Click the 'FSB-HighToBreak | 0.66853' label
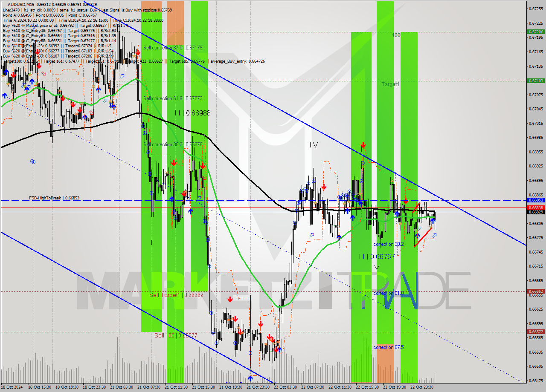 (x=54, y=198)
